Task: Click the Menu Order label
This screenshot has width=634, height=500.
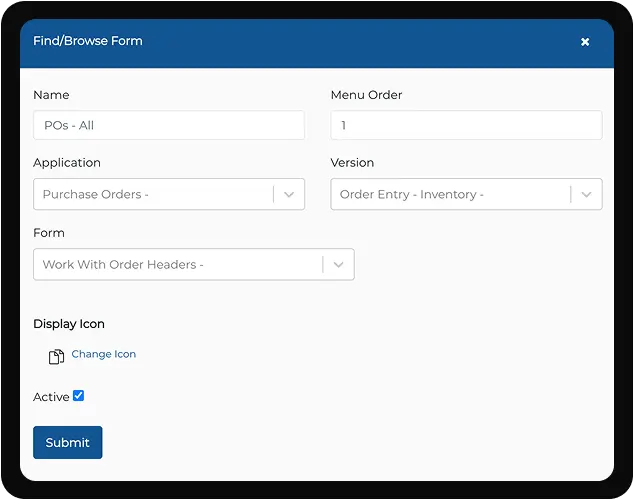Action: (x=366, y=95)
